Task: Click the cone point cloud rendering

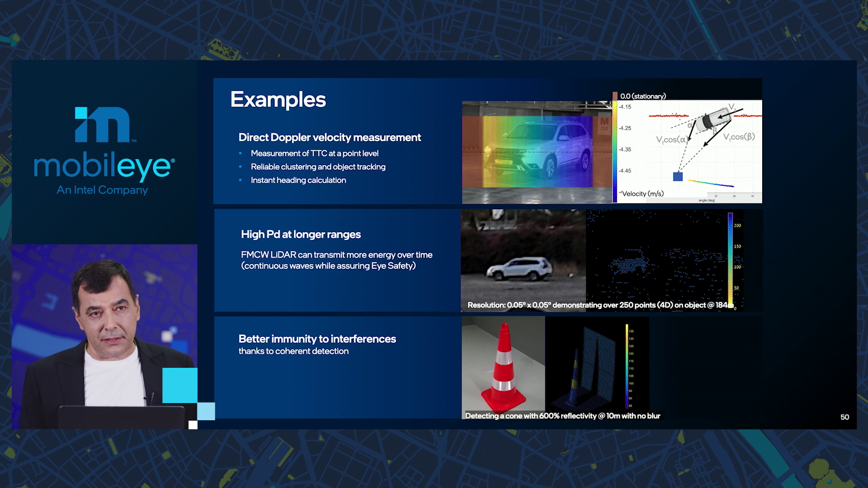Action: 585,367
